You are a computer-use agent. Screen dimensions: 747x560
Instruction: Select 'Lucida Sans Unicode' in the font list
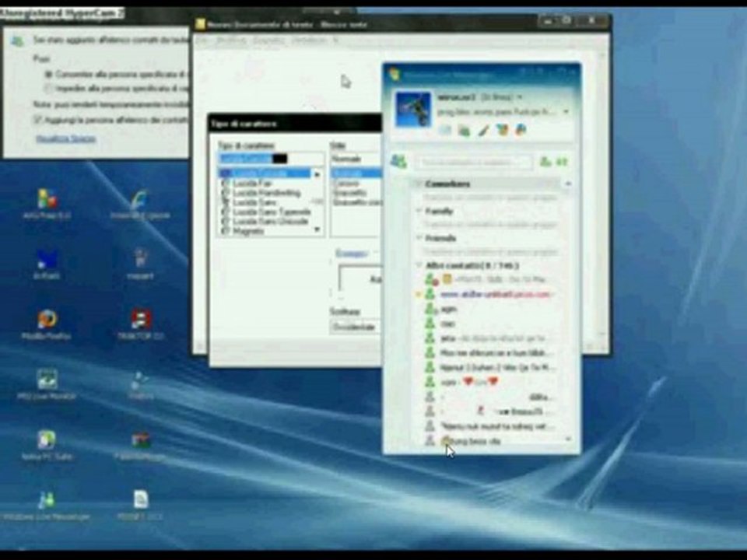click(x=271, y=222)
